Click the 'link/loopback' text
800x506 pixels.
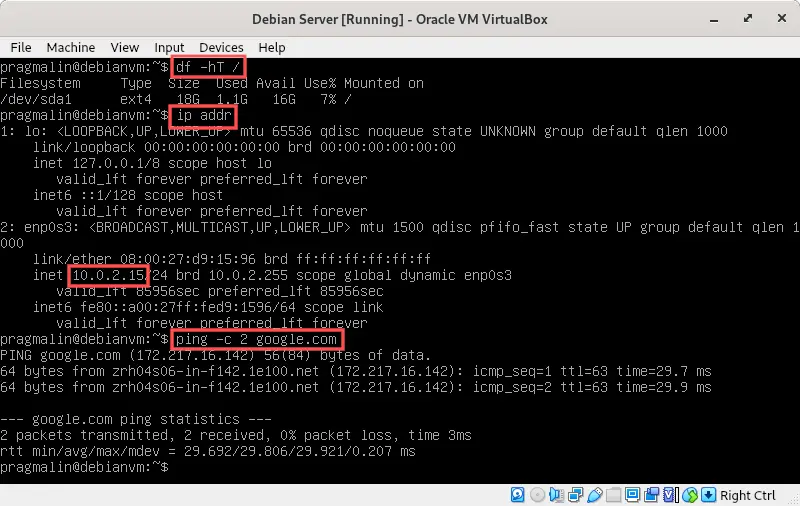click(x=84, y=147)
